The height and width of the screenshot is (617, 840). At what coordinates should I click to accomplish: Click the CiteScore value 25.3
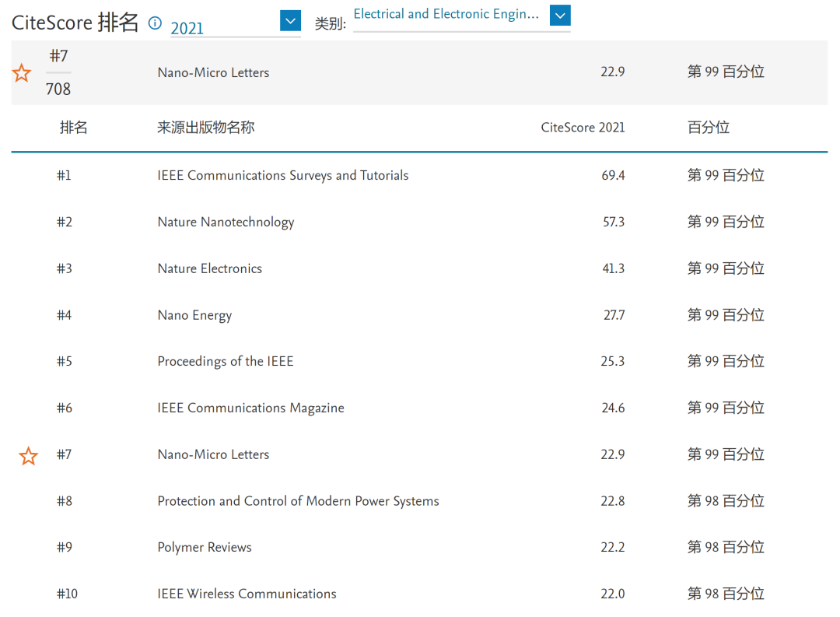612,361
